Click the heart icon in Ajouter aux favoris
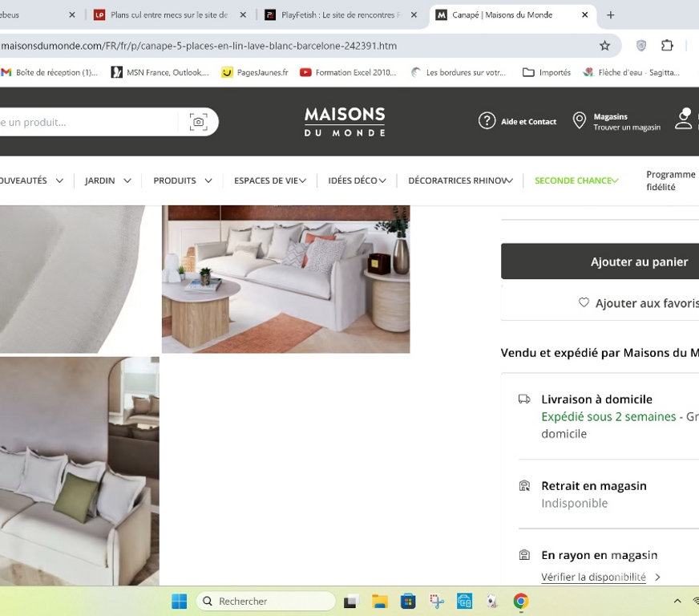 tap(584, 303)
